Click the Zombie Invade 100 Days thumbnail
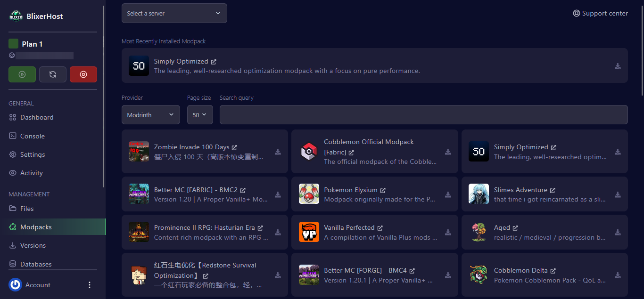 (139, 151)
